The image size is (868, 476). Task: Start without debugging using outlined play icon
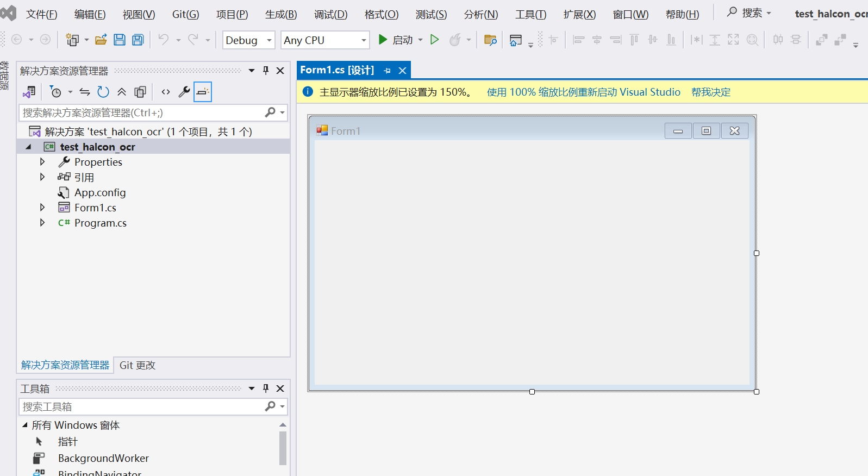[x=434, y=40]
